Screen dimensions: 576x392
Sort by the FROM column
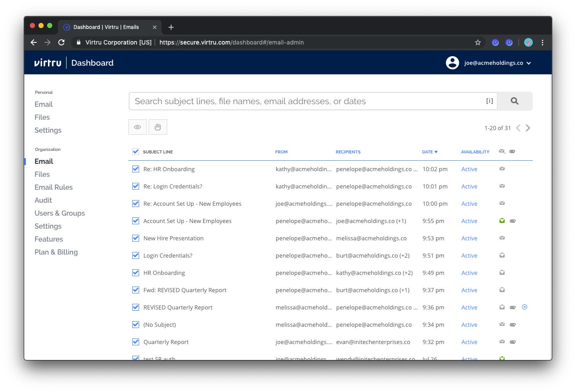coord(281,152)
